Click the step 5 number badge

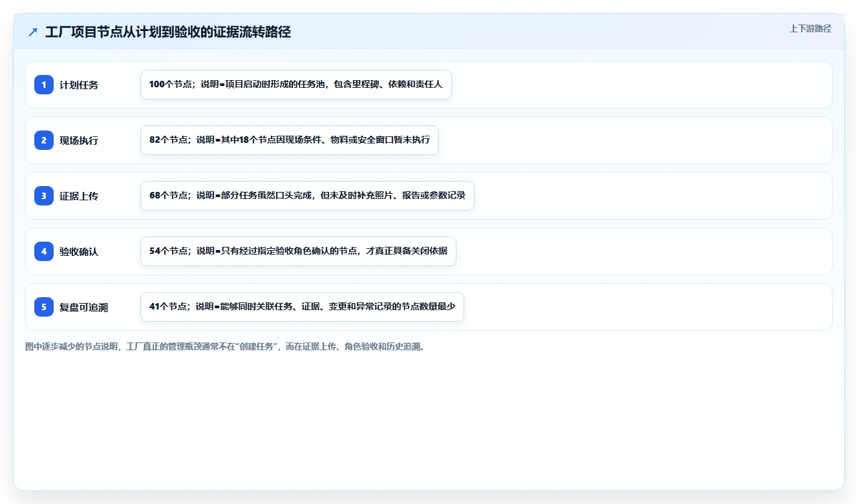(44, 307)
